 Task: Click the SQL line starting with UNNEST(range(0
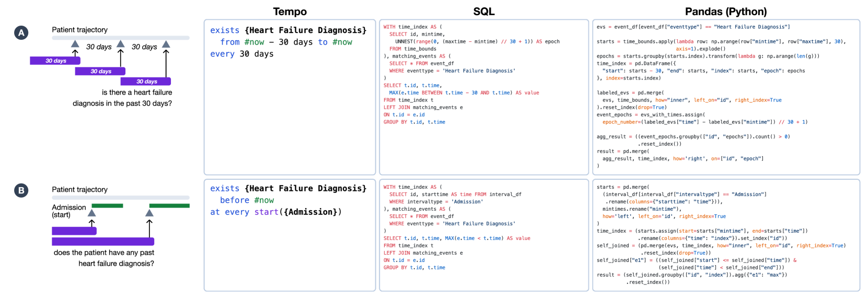click(x=477, y=41)
